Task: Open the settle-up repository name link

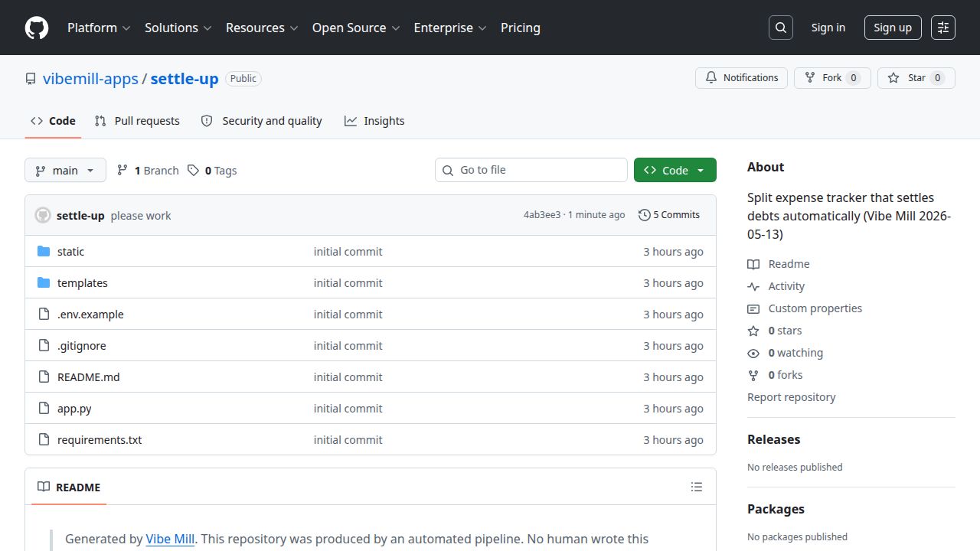Action: pyautogui.click(x=185, y=79)
